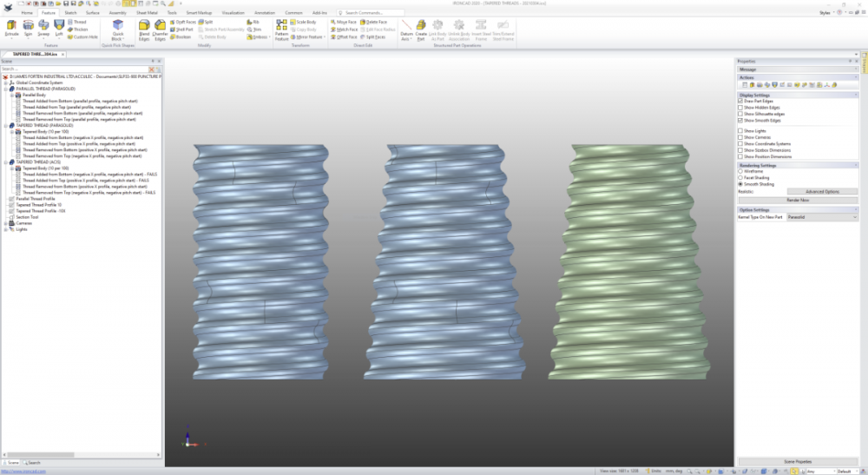This screenshot has width=868, height=475.
Task: Click the Custom Hole tool
Action: [82, 37]
